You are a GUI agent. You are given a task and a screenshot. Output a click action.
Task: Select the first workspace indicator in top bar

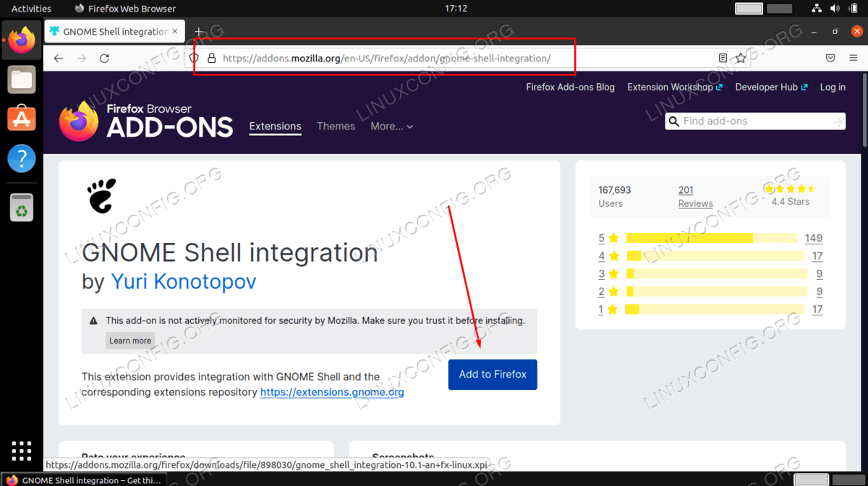[749, 9]
